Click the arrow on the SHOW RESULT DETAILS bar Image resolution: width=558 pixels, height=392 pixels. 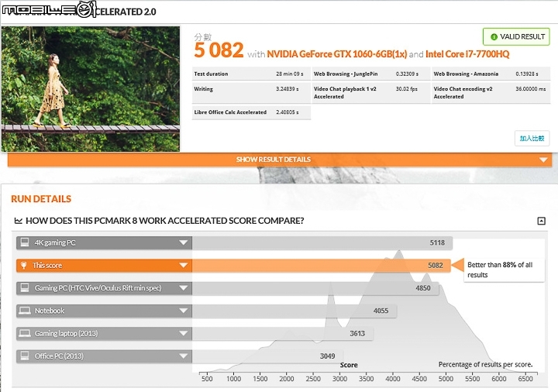click(543, 160)
